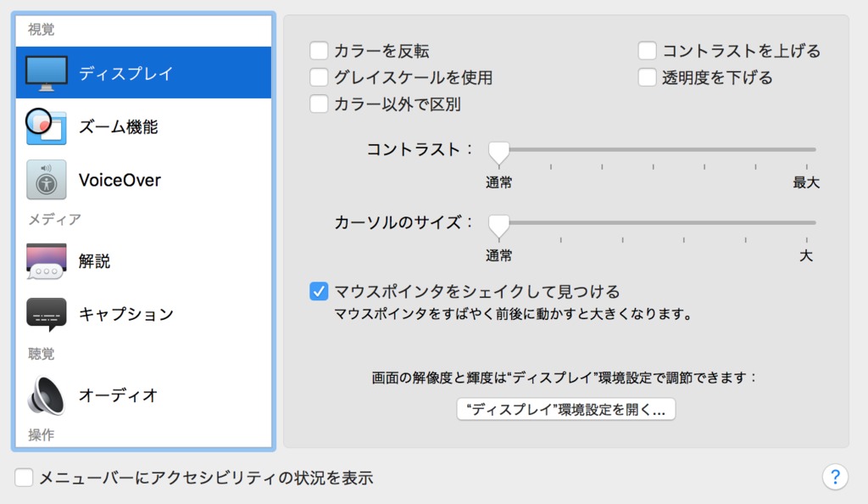Enable グレイスケールを使用 checkbox

tap(319, 77)
